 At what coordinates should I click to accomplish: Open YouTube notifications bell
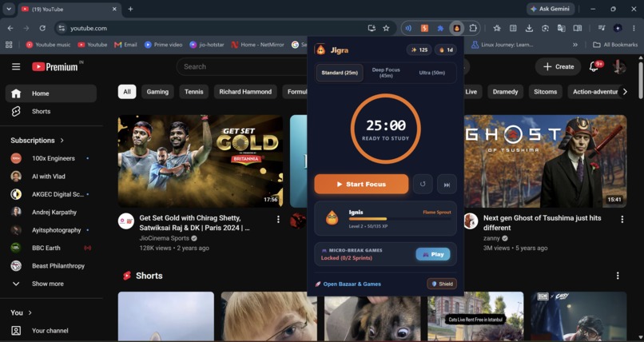(x=594, y=66)
